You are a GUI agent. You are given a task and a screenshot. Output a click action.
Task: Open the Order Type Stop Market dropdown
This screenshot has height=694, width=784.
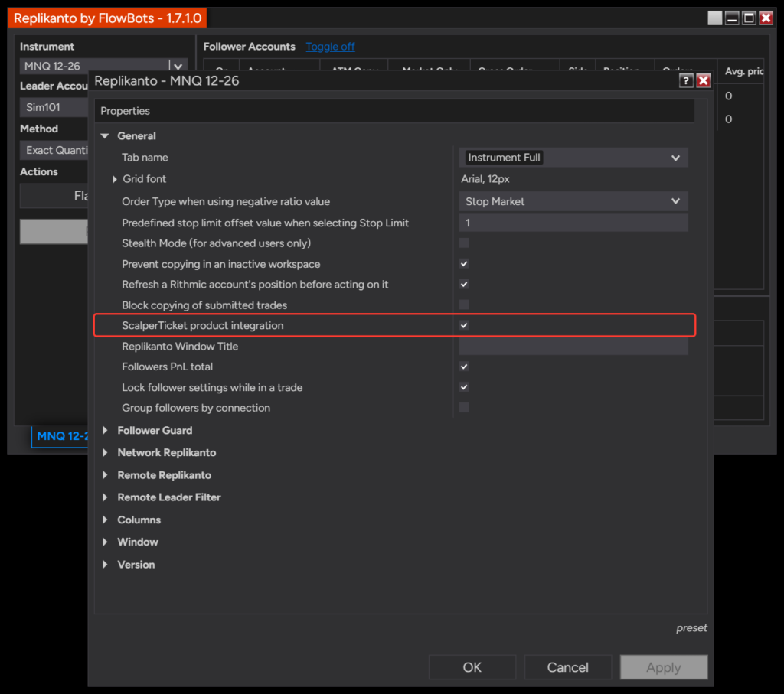coord(573,201)
